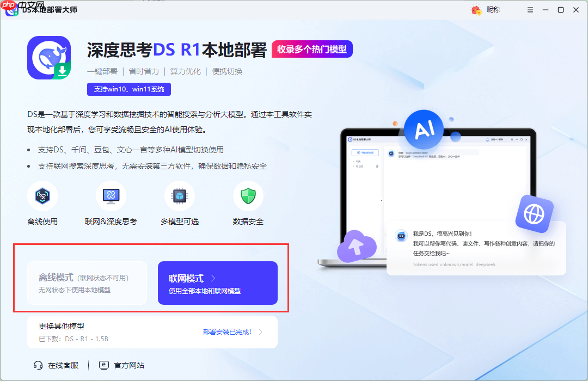Click the 支持win10、win11系统 tag
The image size is (588, 381).
[129, 89]
